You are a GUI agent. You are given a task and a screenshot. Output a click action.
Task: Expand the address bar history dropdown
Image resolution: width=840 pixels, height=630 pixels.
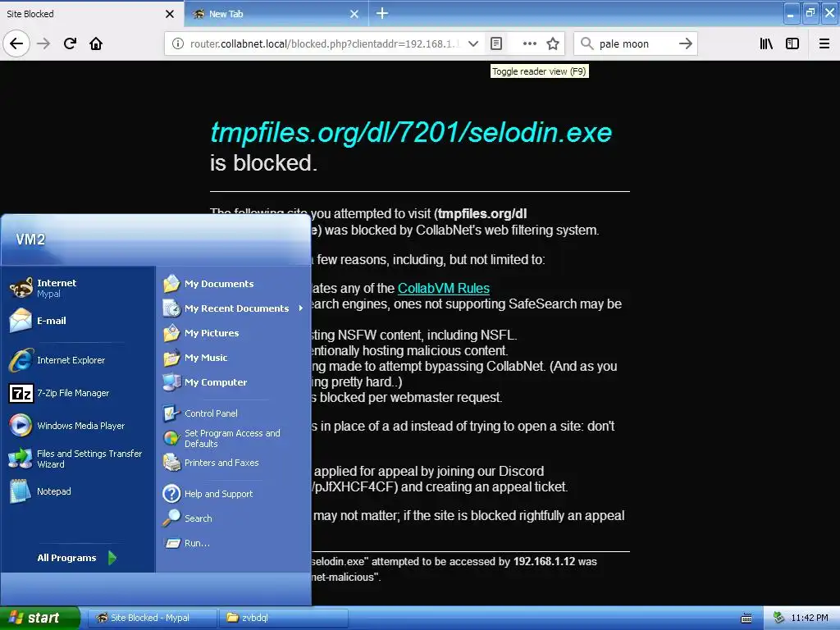click(473, 43)
